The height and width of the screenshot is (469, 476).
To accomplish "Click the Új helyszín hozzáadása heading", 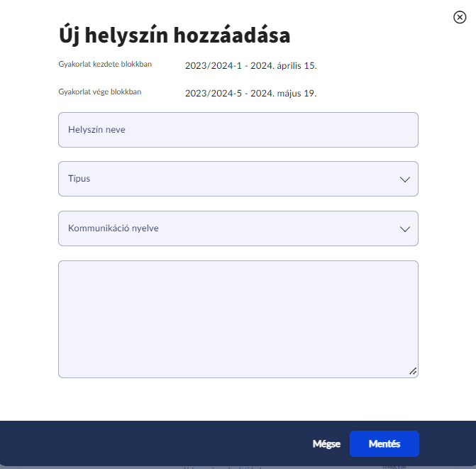I will point(174,35).
